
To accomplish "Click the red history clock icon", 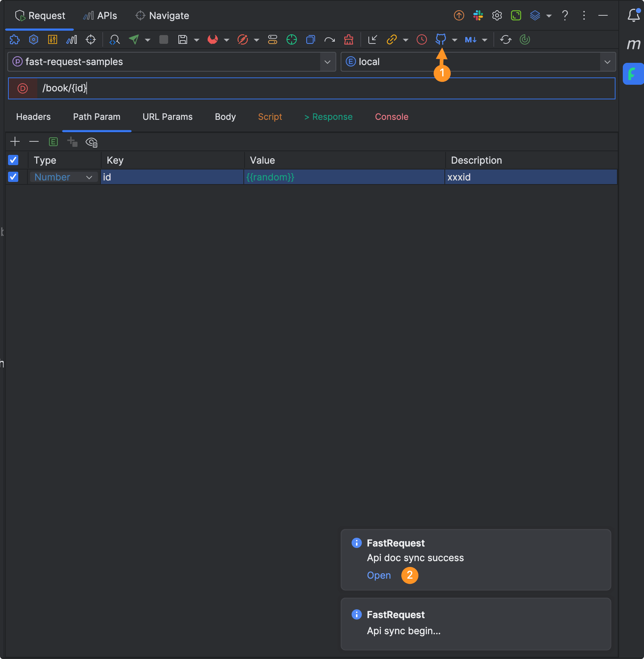I will (x=421, y=39).
